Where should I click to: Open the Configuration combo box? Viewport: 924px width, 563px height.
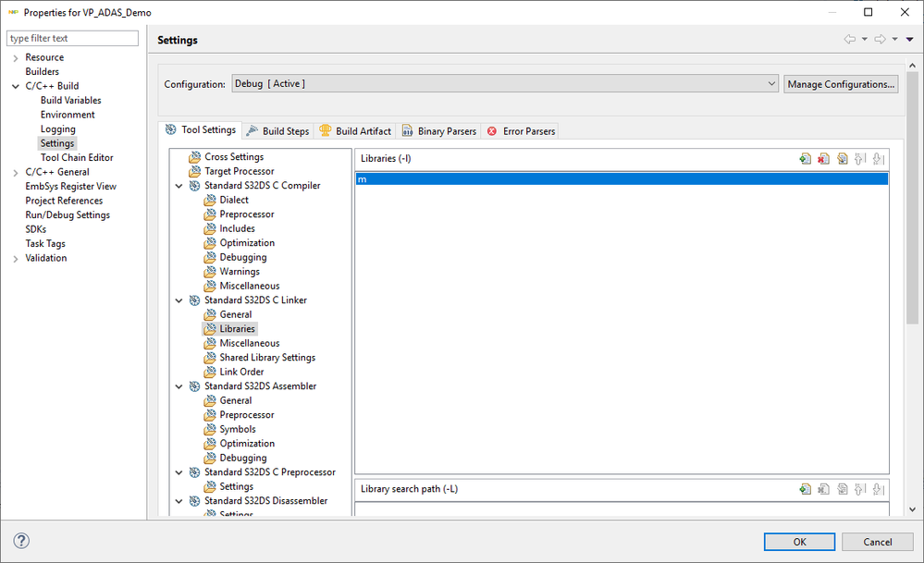[505, 83]
